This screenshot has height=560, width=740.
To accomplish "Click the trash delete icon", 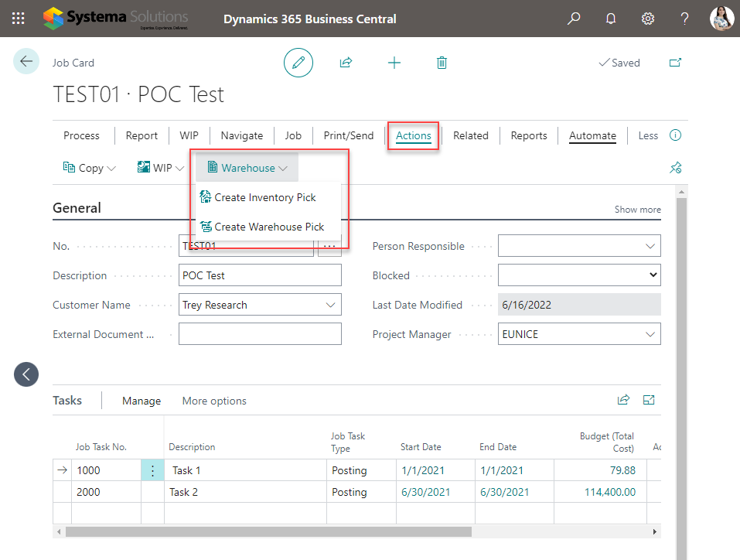I will [442, 63].
